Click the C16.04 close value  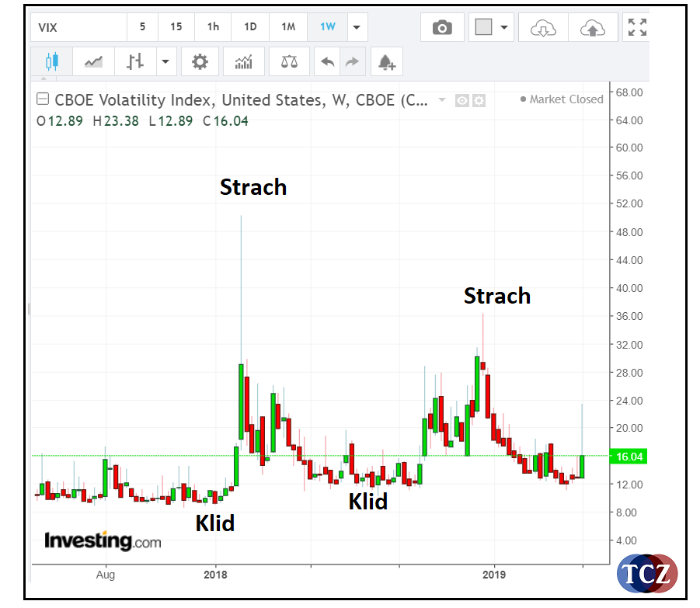pos(225,121)
